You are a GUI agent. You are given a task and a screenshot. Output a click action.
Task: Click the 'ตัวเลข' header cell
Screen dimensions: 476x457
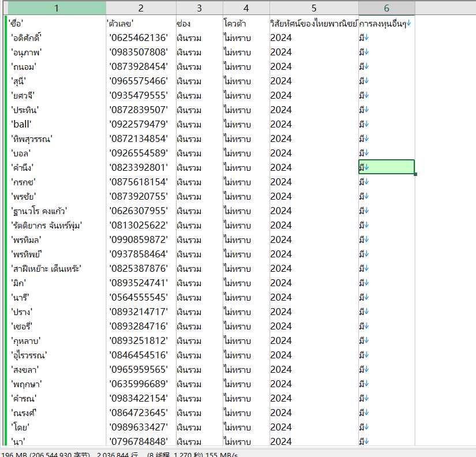[141, 24]
